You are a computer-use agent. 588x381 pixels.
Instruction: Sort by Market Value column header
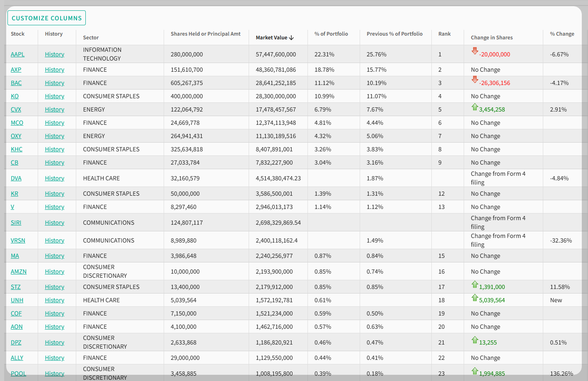[x=275, y=38]
